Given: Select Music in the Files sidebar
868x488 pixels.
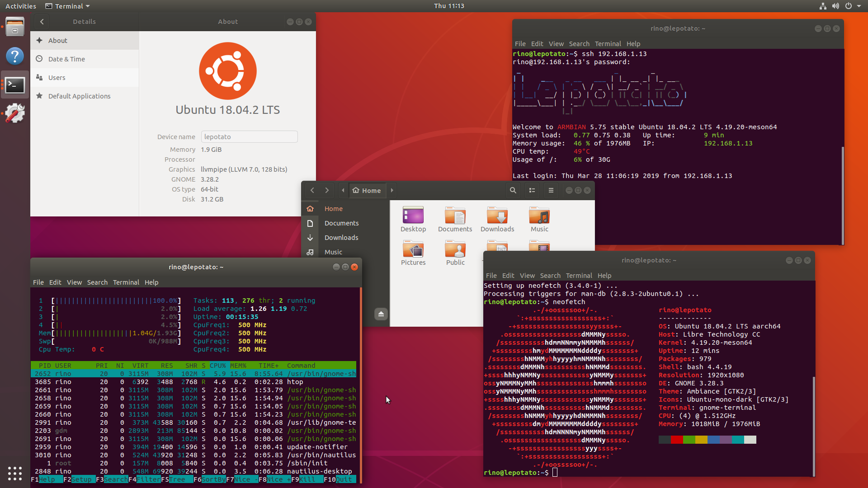Looking at the screenshot, I should (x=345, y=252).
